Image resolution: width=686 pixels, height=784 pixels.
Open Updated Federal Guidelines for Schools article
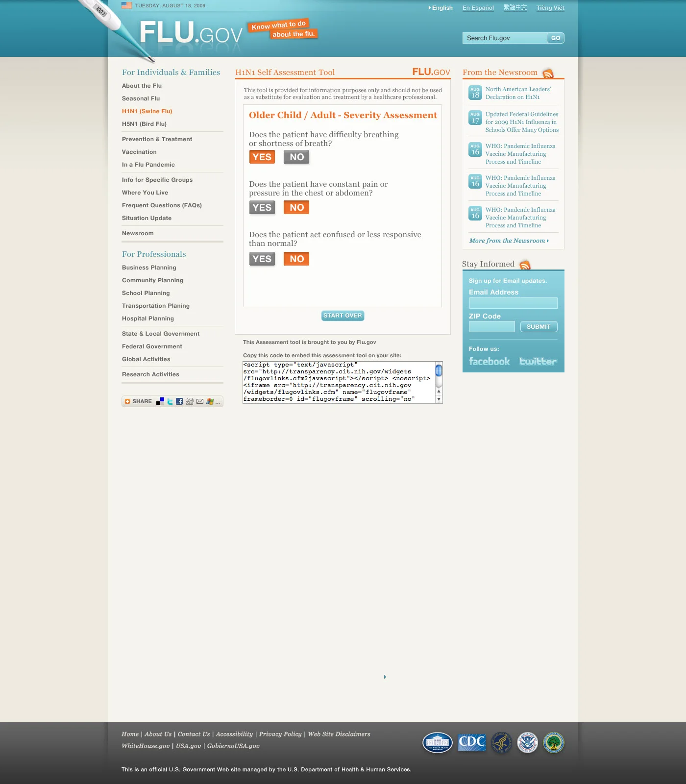point(522,122)
